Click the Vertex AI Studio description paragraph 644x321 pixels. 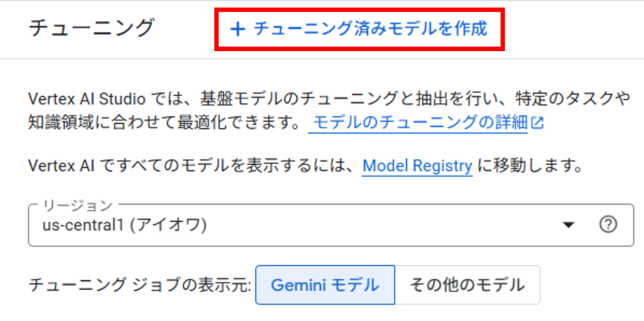coord(330,111)
